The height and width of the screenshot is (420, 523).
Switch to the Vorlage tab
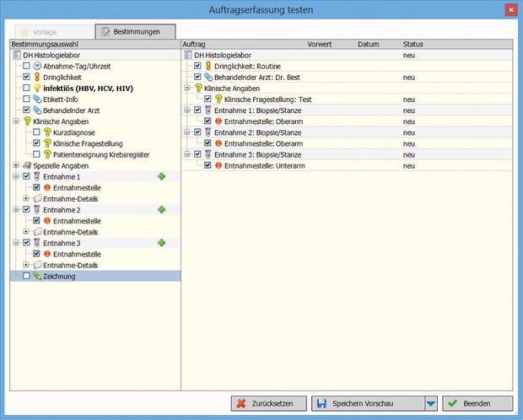[55, 32]
